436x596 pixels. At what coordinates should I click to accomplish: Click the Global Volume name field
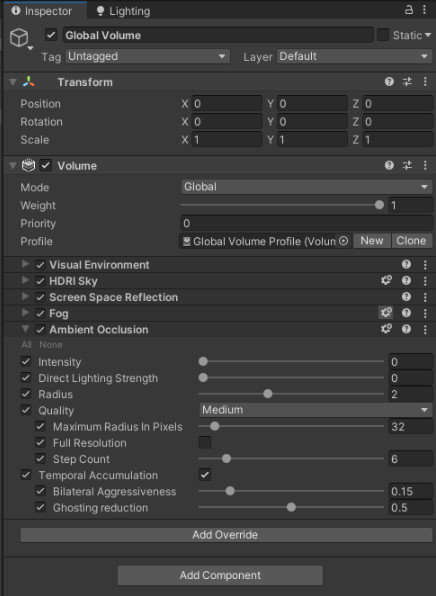coord(218,35)
